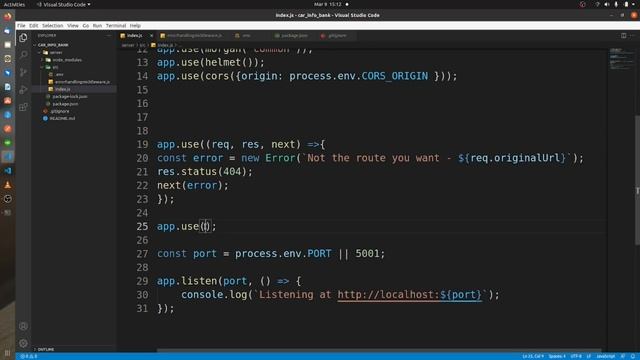The image size is (640, 360).
Task: Change LF end-of-line sequence
Action: click(589, 356)
